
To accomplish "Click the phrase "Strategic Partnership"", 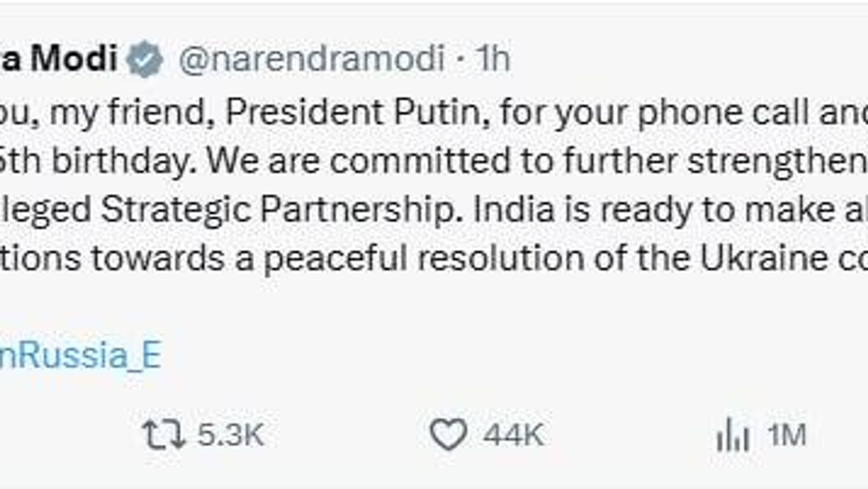I will pos(277,209).
